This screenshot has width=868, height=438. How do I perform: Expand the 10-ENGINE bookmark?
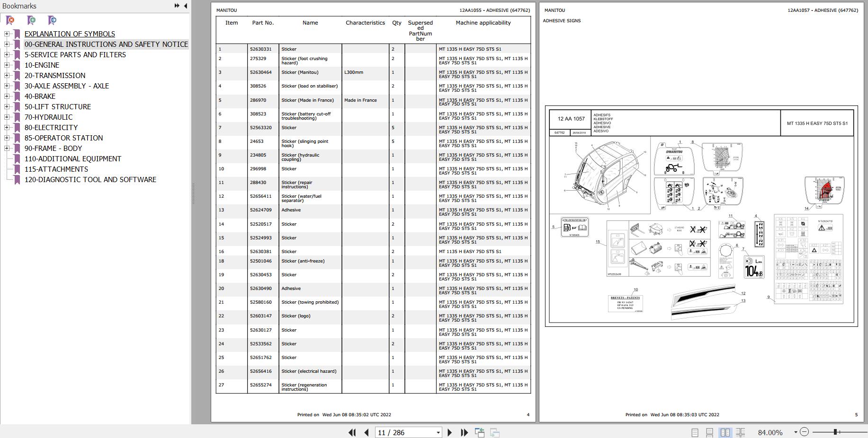6,65
